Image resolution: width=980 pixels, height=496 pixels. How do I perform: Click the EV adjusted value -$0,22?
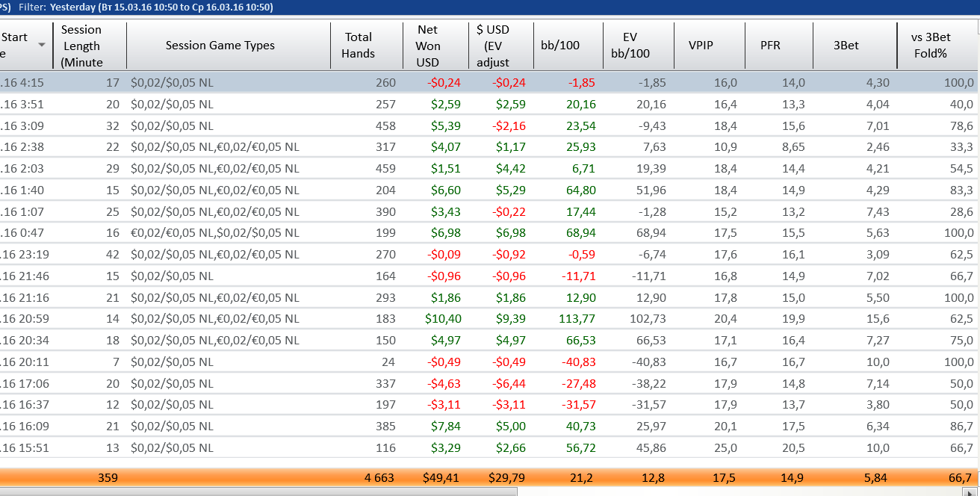(x=509, y=211)
